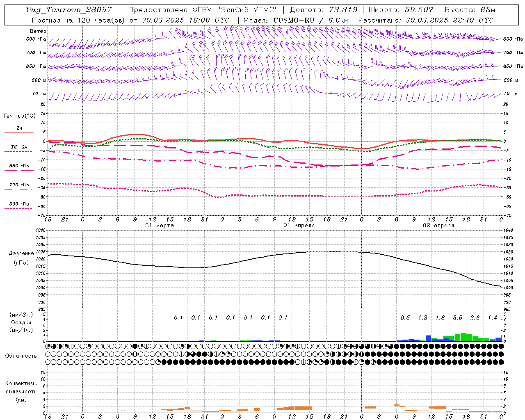Click the 850 гПа temperature legend entry
The image size is (525, 420).
point(19,166)
